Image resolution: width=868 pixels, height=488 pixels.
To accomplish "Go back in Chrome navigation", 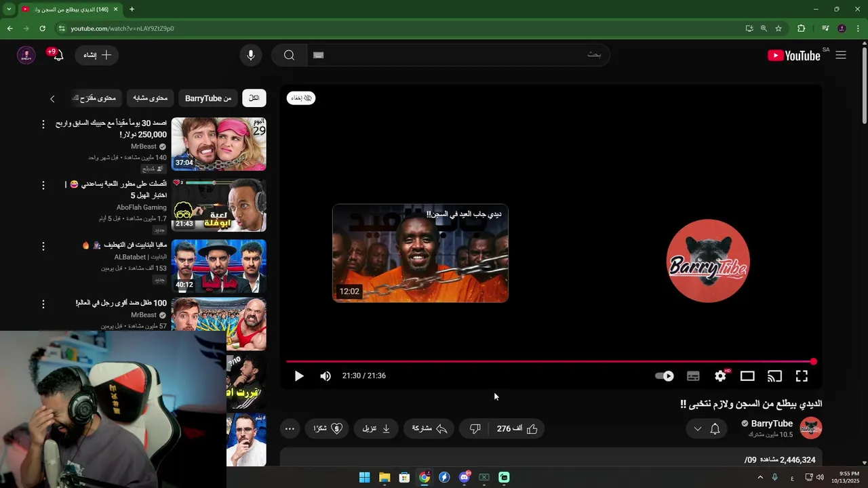I will (9, 28).
